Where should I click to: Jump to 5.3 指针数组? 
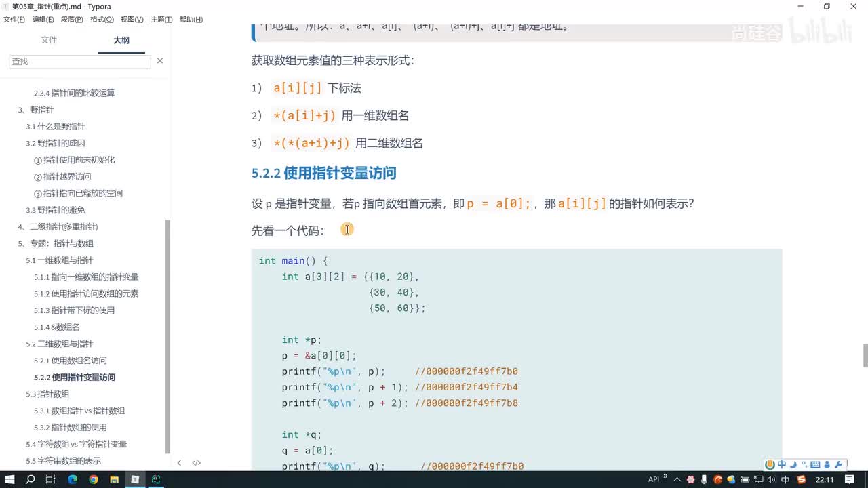coord(47,394)
